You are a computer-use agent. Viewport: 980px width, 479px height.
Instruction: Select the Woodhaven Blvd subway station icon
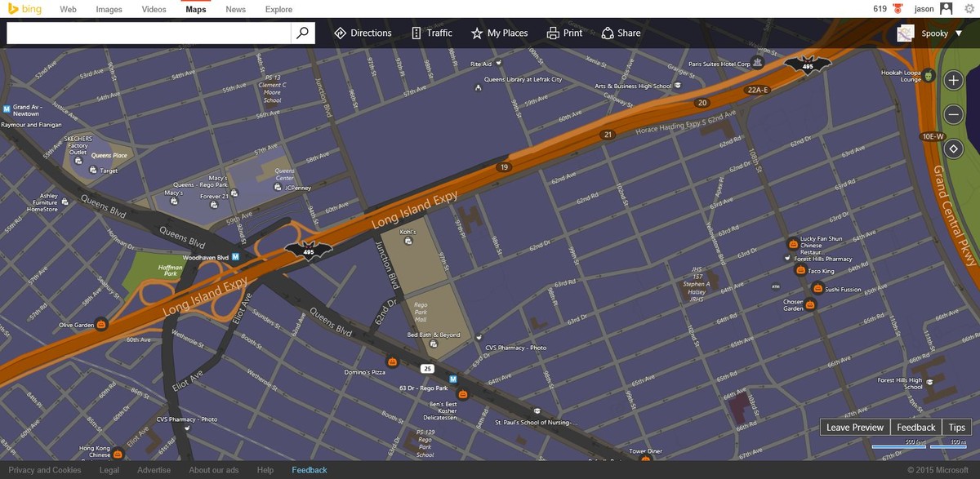click(236, 256)
